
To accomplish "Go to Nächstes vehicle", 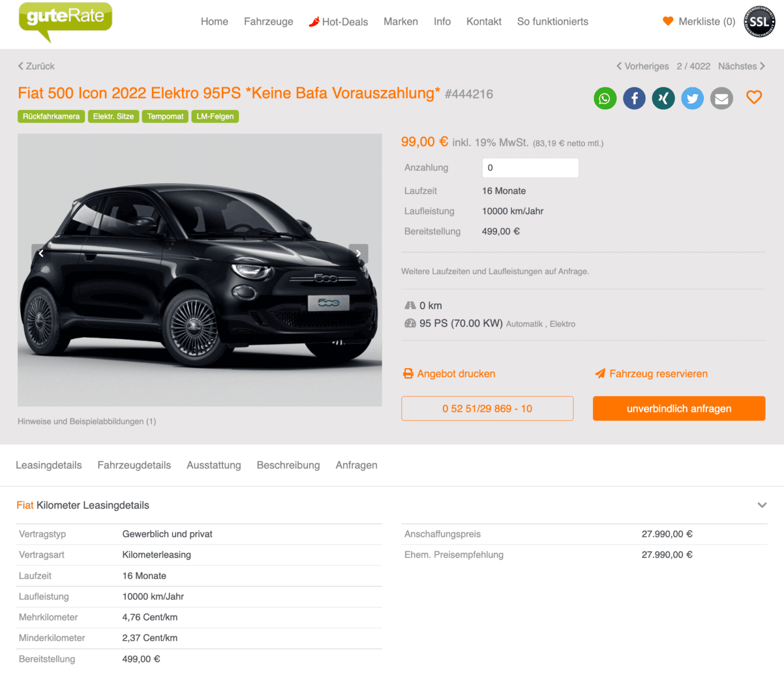I will pos(741,66).
